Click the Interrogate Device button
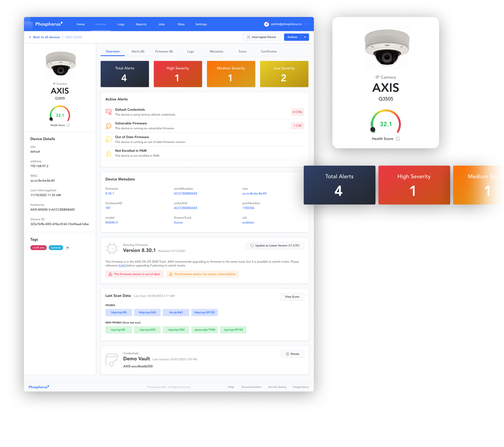 [x=261, y=37]
